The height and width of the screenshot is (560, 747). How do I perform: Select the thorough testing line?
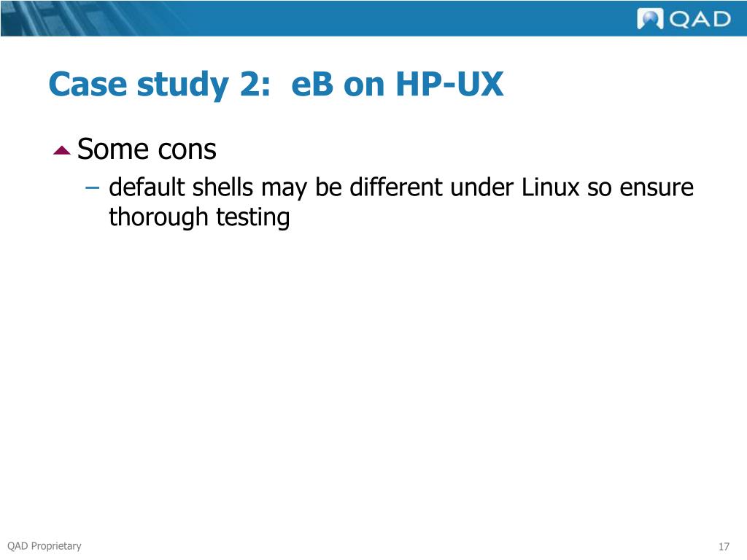[199, 217]
